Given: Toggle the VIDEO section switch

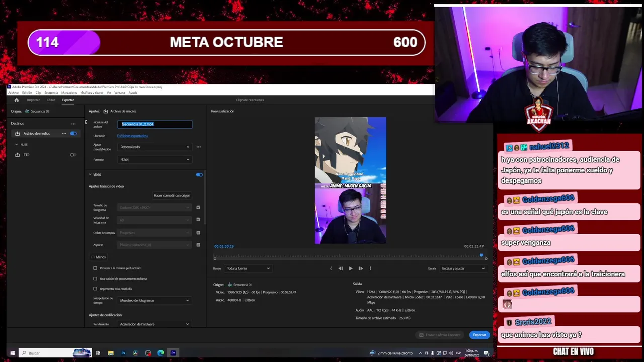Looking at the screenshot, I should coord(199,175).
